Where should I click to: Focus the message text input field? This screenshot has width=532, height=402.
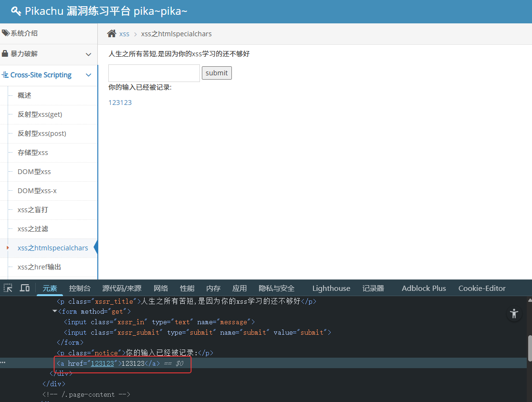pos(154,73)
